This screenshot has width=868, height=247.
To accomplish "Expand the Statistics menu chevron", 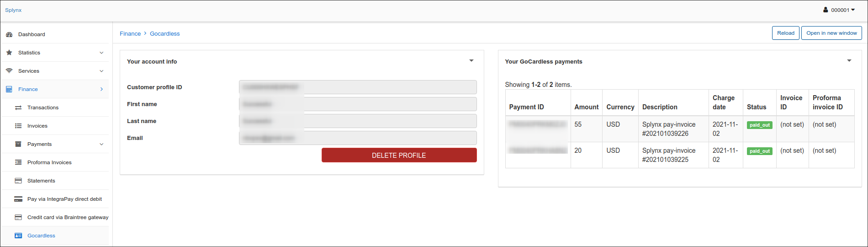I will 101,53.
